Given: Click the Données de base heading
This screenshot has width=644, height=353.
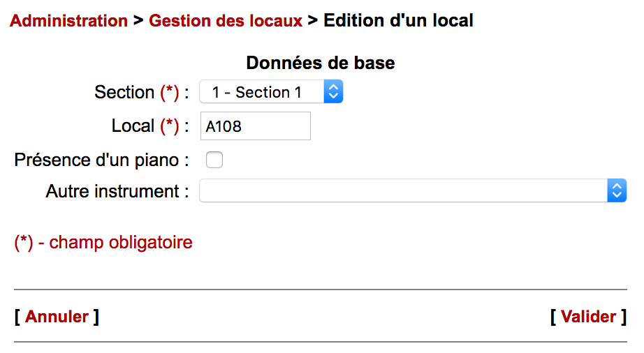Looking at the screenshot, I should [321, 63].
